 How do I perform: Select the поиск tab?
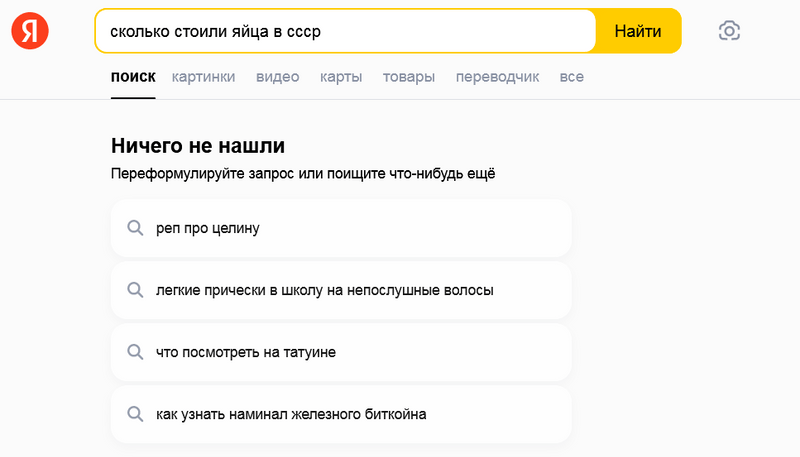coord(133,77)
